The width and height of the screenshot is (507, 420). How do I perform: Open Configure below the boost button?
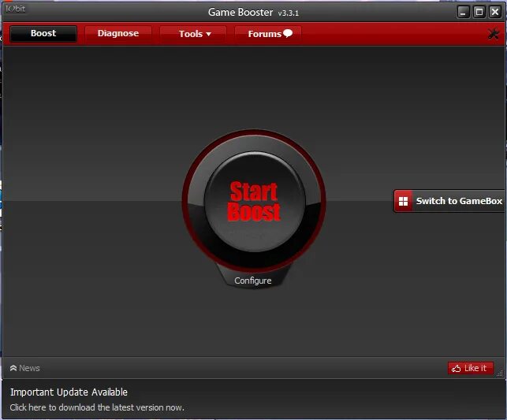click(x=253, y=281)
